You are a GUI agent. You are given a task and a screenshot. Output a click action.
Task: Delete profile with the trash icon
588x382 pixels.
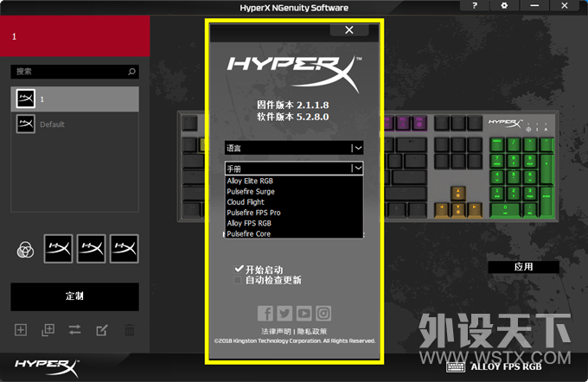(130, 330)
